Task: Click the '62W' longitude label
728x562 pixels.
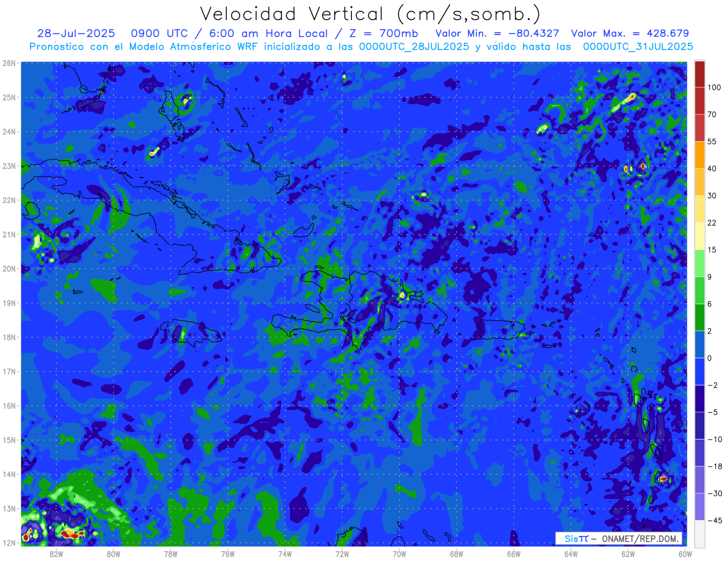Action: coord(628,554)
